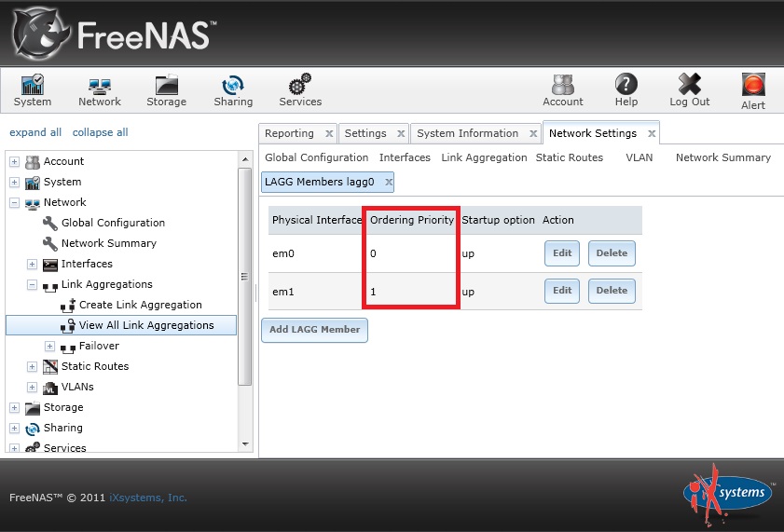
Task: Click the Sharing tree icon
Action: [x=33, y=429]
